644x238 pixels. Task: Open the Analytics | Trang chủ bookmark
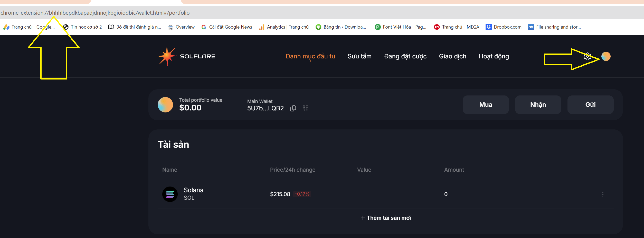[x=284, y=27]
